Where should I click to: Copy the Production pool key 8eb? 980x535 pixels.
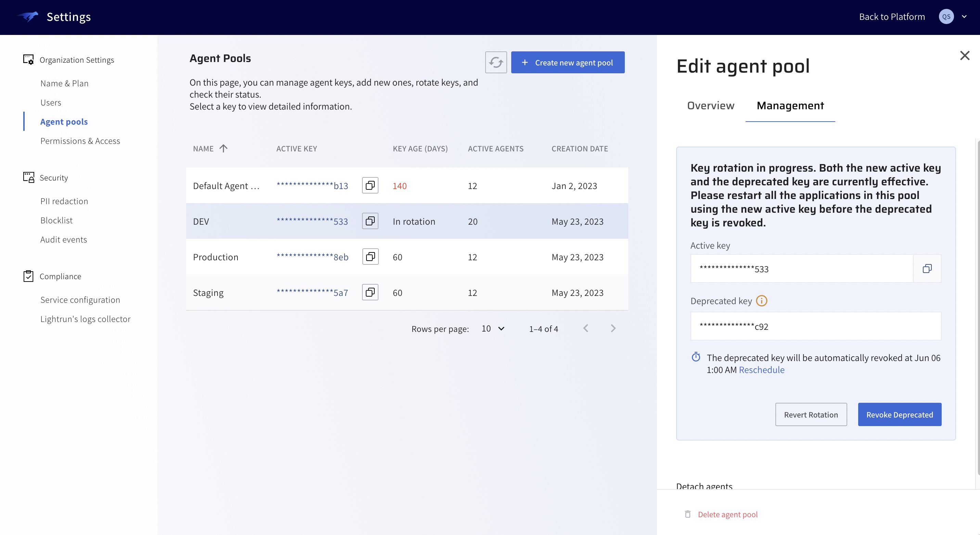(370, 257)
